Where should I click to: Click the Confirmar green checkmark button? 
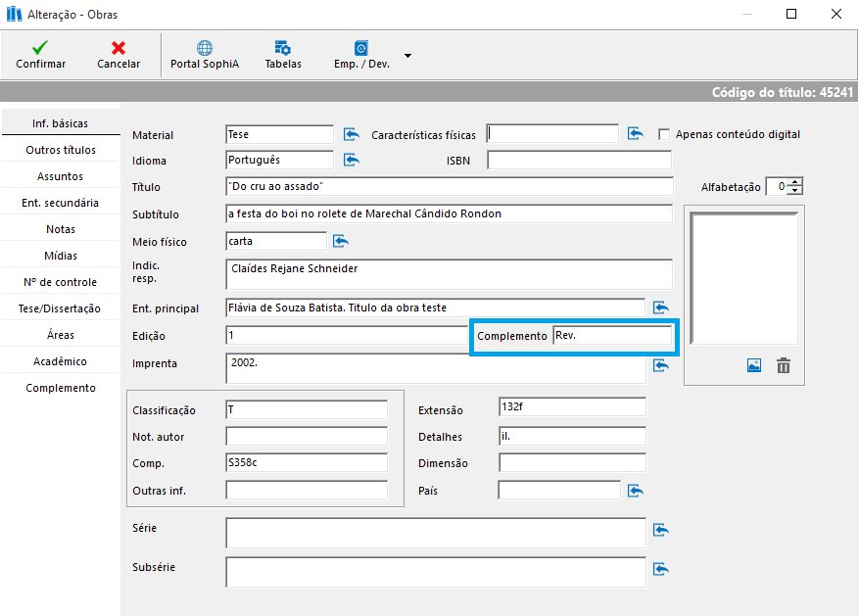(x=40, y=55)
